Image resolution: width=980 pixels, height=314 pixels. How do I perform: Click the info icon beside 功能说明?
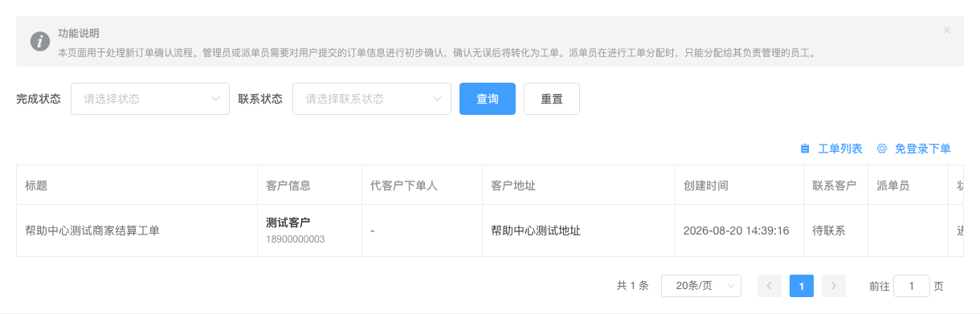[x=40, y=42]
